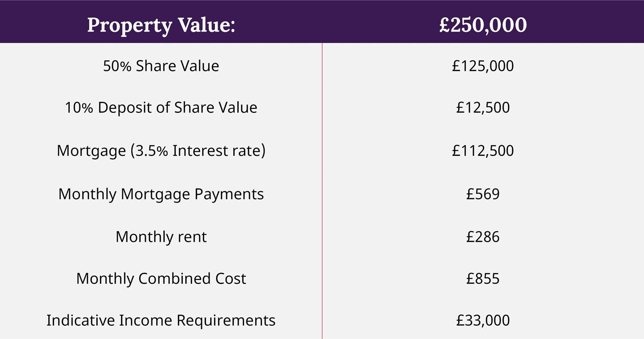Select the £33,000 income requirement value
644x339 pixels.
click(483, 320)
